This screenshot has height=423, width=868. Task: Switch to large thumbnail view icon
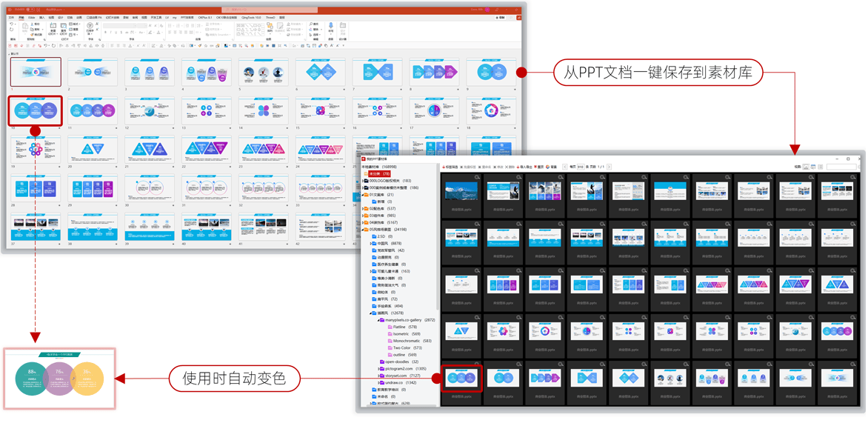click(806, 167)
